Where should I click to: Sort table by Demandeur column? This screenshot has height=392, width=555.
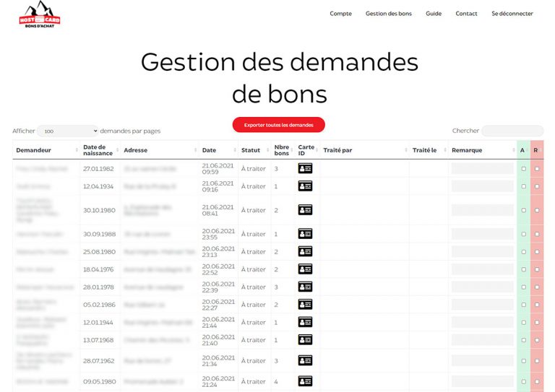coord(46,150)
